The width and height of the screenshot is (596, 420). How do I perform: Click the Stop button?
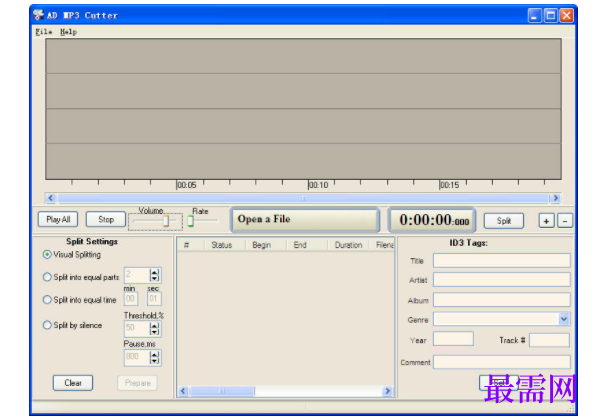(106, 219)
